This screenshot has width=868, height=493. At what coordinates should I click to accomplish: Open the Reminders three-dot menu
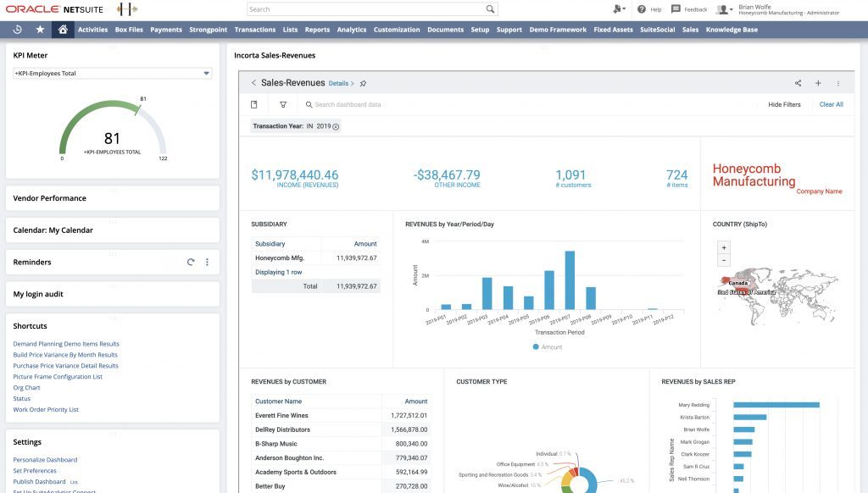[207, 263]
